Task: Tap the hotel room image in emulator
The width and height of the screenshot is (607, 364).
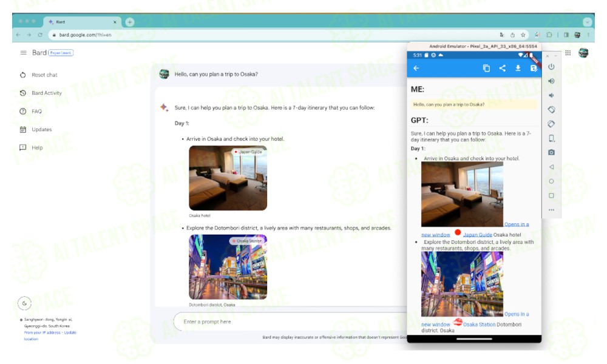Action: tap(462, 194)
